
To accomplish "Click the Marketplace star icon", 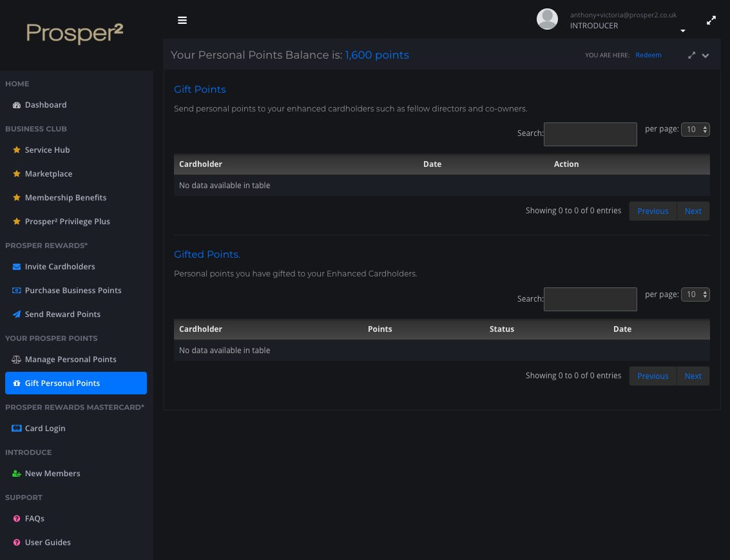I will pyautogui.click(x=16, y=173).
